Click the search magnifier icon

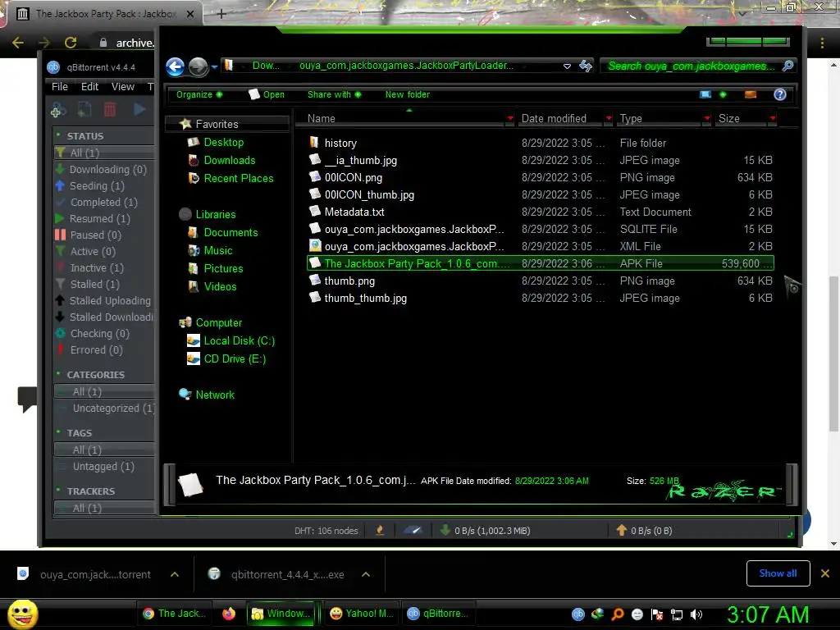pos(788,66)
